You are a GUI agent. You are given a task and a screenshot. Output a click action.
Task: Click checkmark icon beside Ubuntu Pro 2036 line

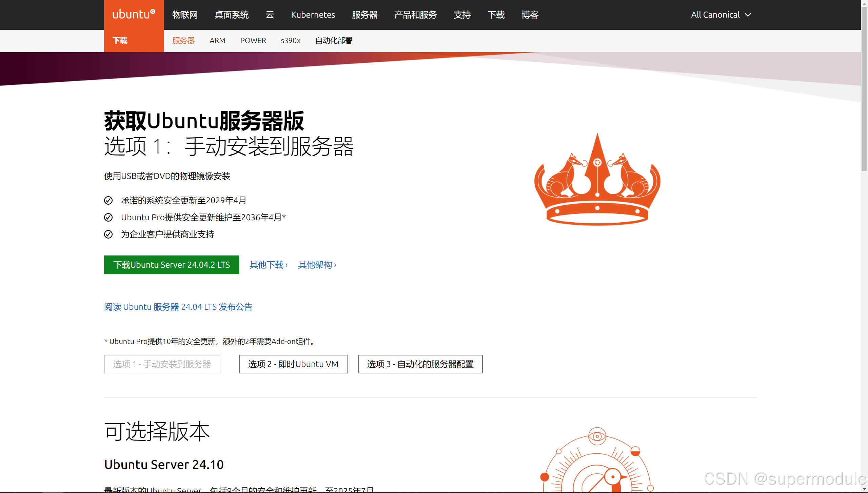pos(108,218)
